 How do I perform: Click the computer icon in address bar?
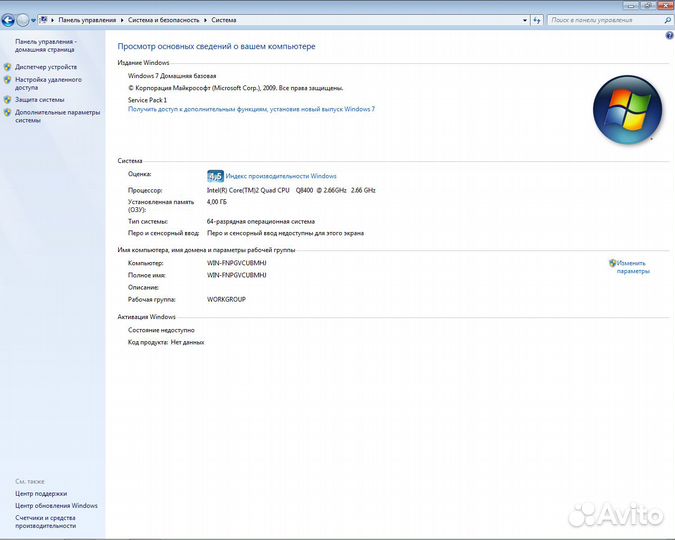pos(43,20)
